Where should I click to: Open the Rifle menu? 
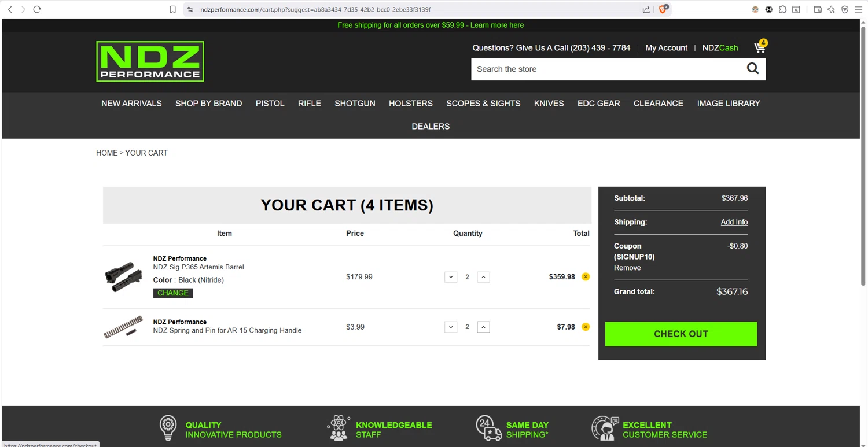coord(310,104)
